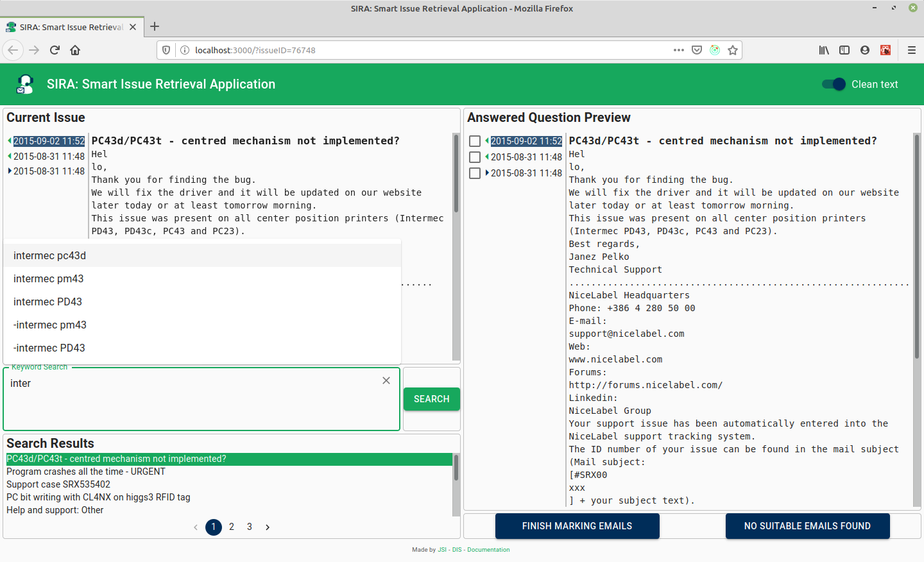The image size is (924, 562).
Task: Open the Firefox hamburger menu
Action: (x=911, y=50)
